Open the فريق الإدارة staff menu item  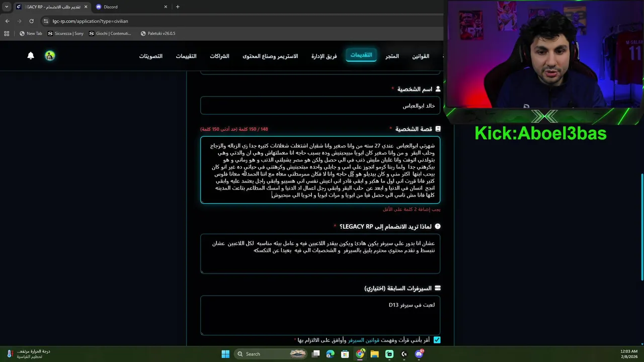point(324,56)
